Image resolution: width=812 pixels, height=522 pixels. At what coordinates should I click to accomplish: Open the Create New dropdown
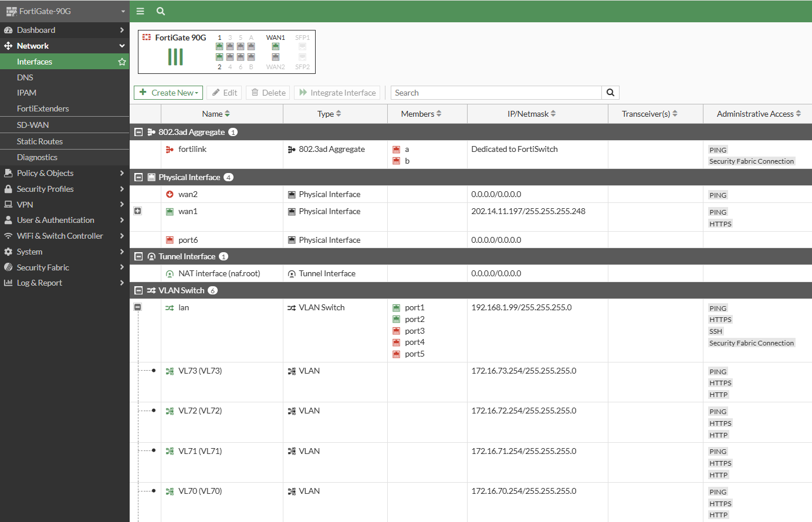(168, 93)
